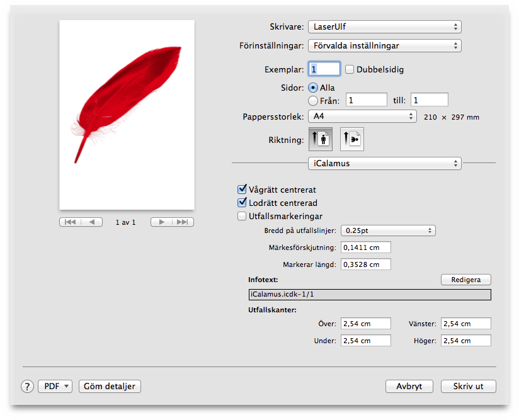Focus the Exemplar copies field

[324, 69]
